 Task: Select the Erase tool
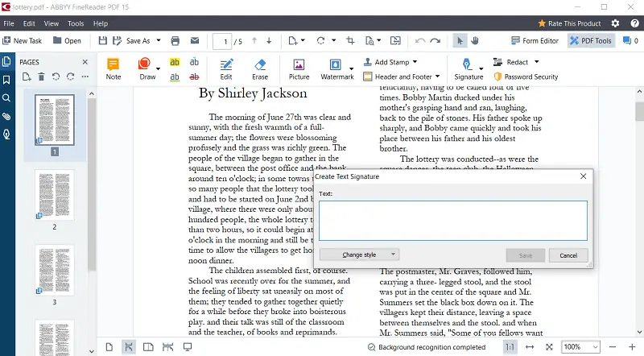[x=260, y=69]
